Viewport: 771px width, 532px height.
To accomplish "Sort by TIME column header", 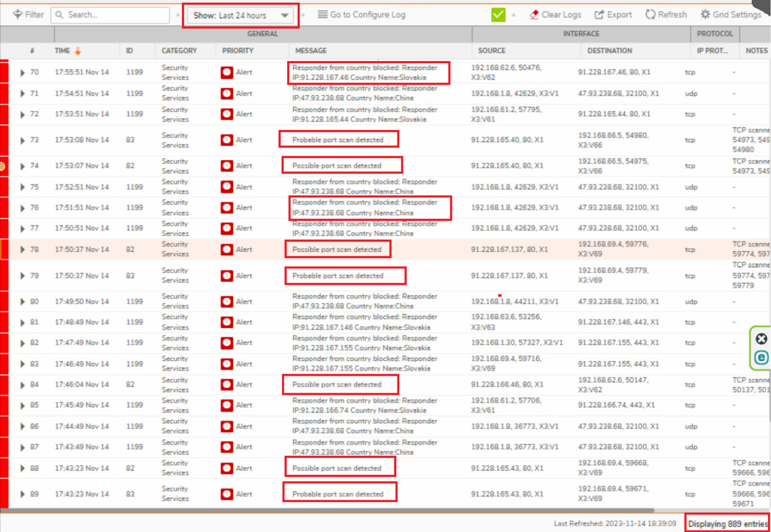I will (x=62, y=51).
